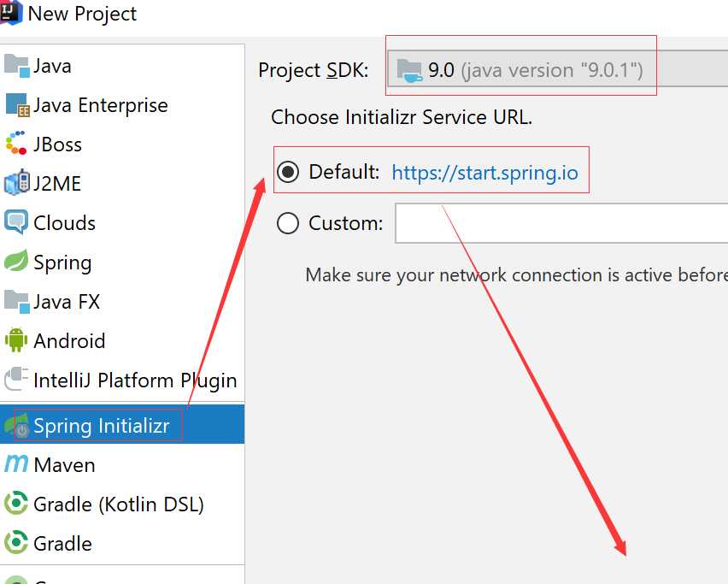
Task: Click the Custom radio label text
Action: click(x=346, y=223)
